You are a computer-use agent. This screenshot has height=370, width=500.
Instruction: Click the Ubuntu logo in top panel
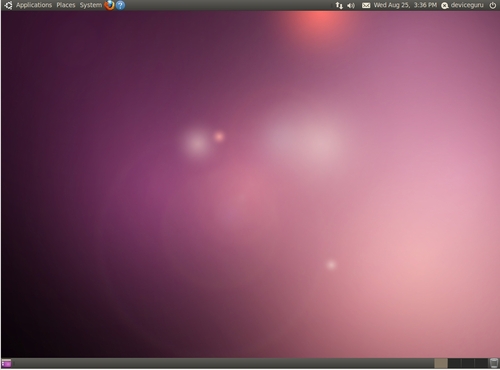8,5
